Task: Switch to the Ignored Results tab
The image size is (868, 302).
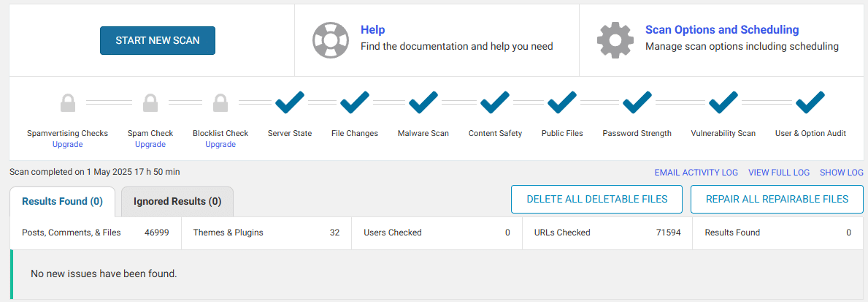Action: click(x=177, y=202)
